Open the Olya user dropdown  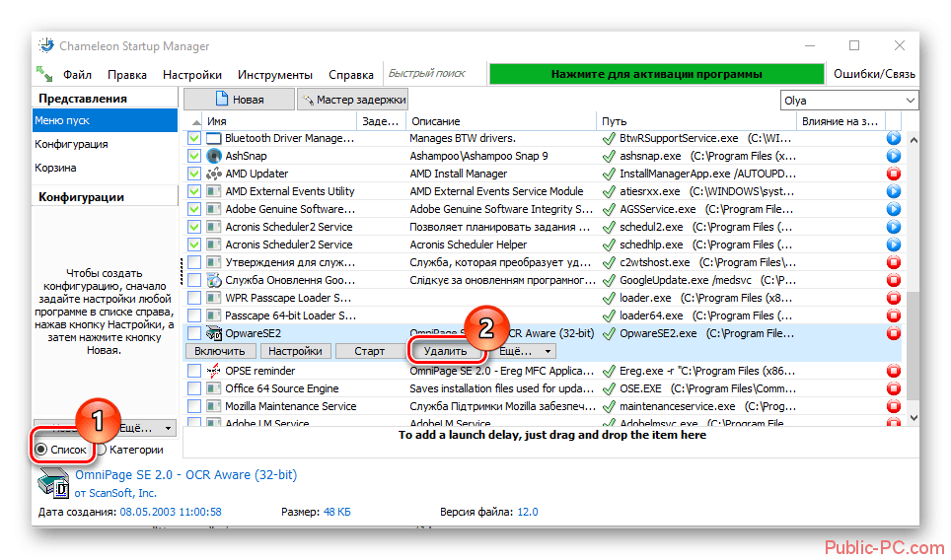pyautogui.click(x=849, y=100)
